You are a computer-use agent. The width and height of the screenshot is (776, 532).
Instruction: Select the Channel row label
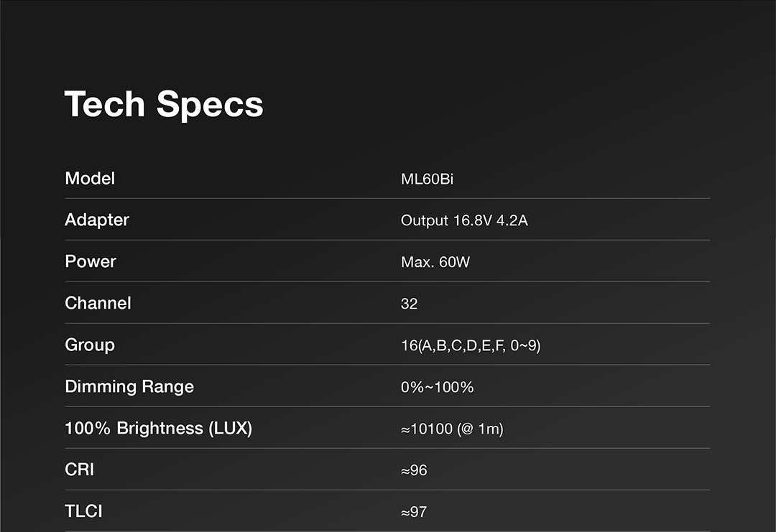tap(98, 303)
